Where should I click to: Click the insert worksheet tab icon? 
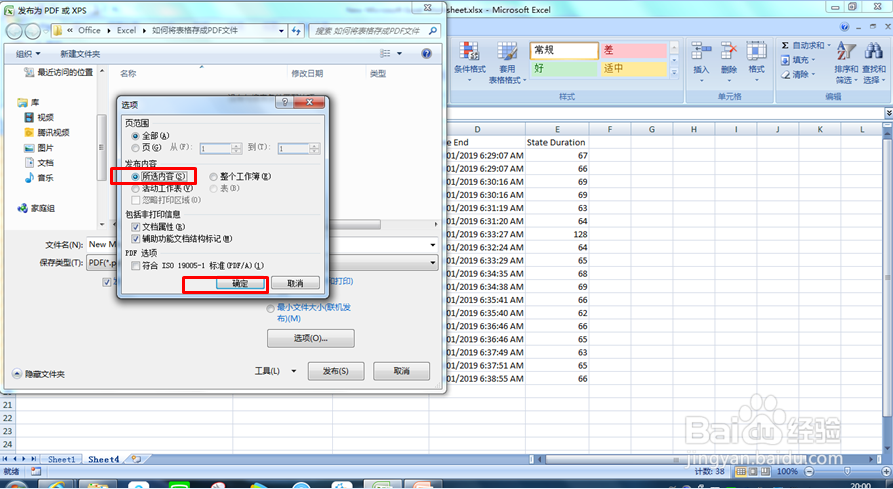136,458
